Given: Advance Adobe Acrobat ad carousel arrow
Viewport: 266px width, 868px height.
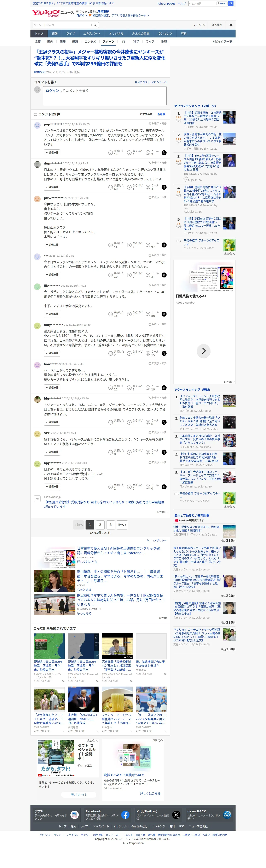Looking at the screenshot, I should click(x=204, y=351).
